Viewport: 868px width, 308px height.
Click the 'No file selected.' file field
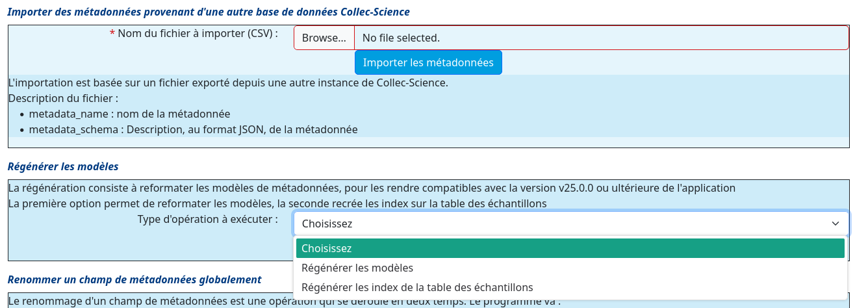(x=601, y=38)
